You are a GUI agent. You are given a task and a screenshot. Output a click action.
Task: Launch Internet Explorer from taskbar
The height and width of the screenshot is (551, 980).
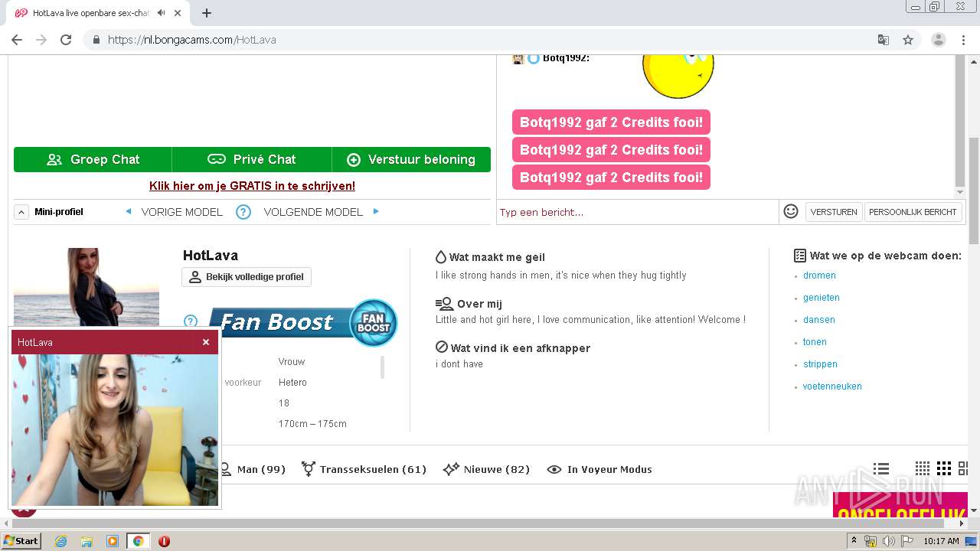(x=61, y=541)
